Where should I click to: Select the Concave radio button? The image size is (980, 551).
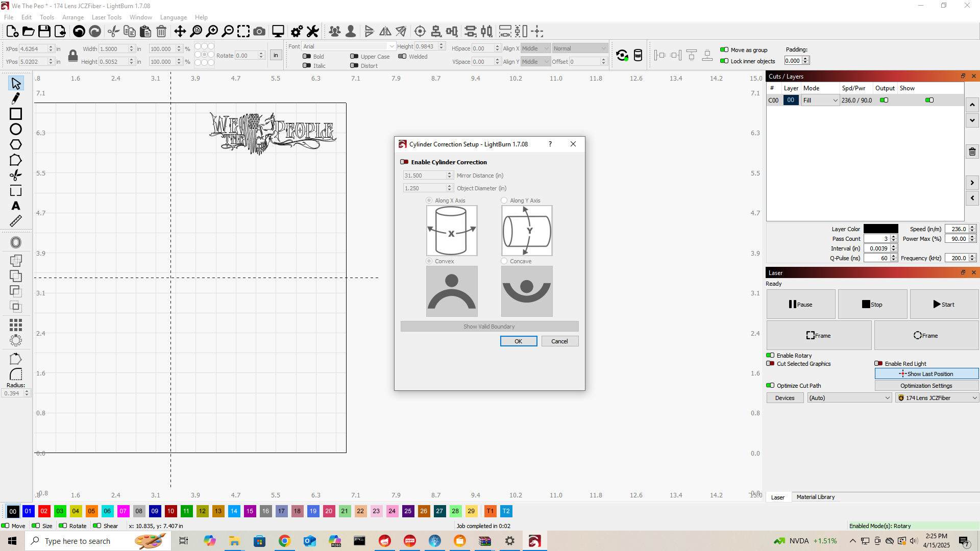coord(504,261)
